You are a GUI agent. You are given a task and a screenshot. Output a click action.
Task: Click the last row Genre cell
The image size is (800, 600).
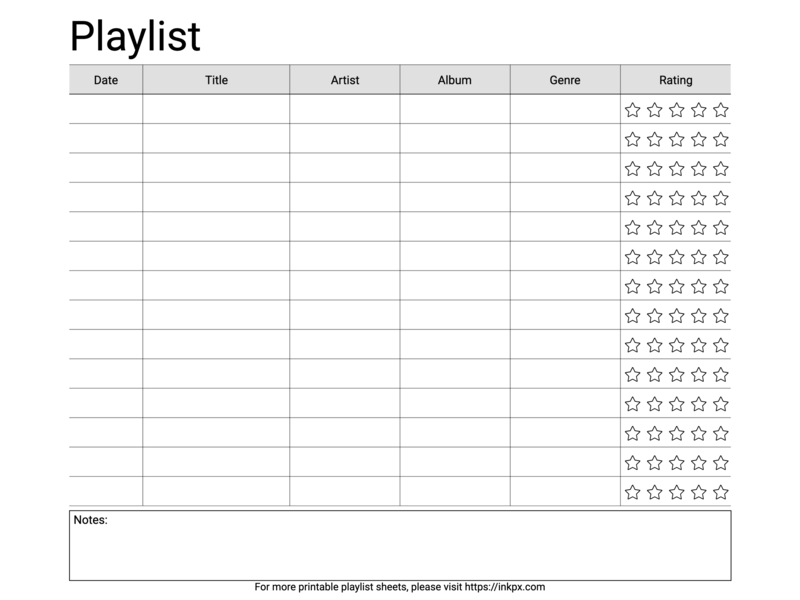565,492
